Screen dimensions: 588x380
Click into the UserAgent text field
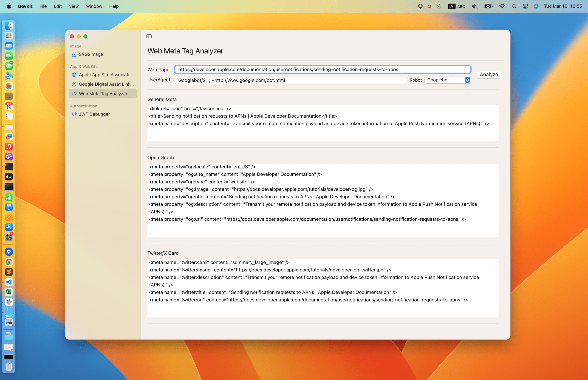pyautogui.click(x=290, y=80)
